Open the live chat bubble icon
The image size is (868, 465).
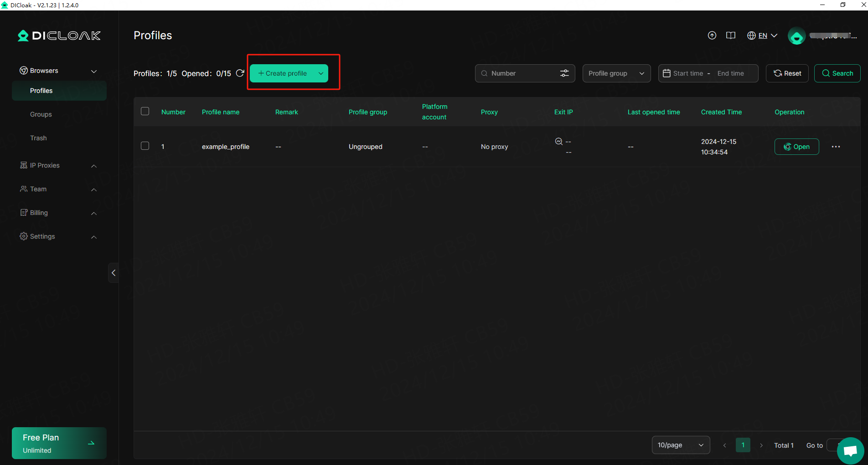point(850,451)
